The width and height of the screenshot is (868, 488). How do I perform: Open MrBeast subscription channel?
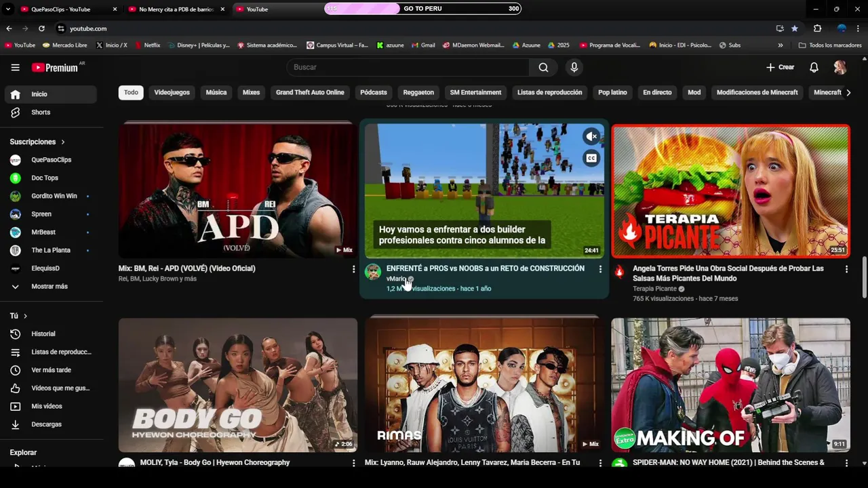coord(51,232)
